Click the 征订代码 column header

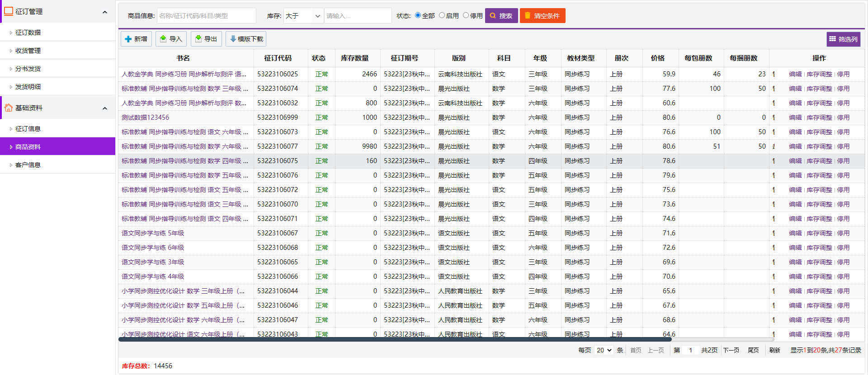278,58
